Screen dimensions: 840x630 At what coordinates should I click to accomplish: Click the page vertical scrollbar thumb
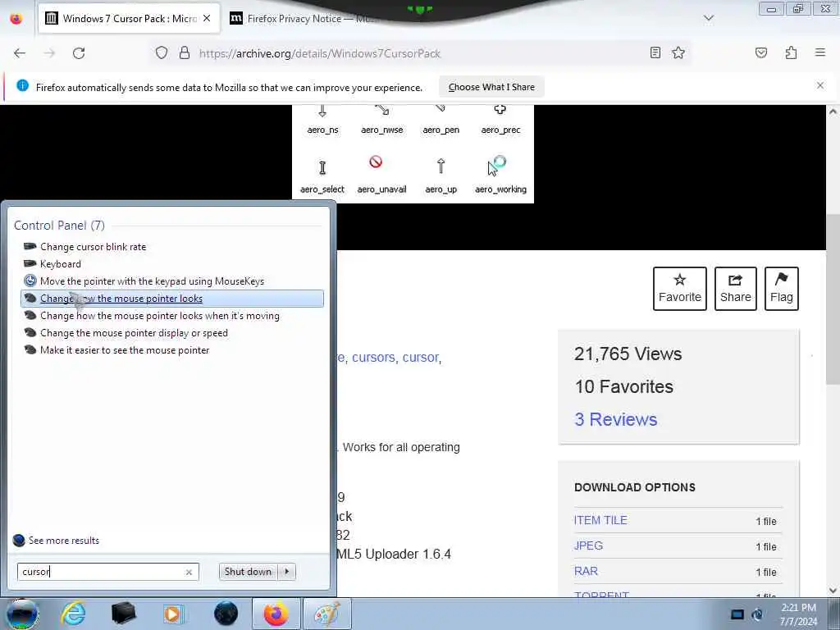(x=833, y=299)
